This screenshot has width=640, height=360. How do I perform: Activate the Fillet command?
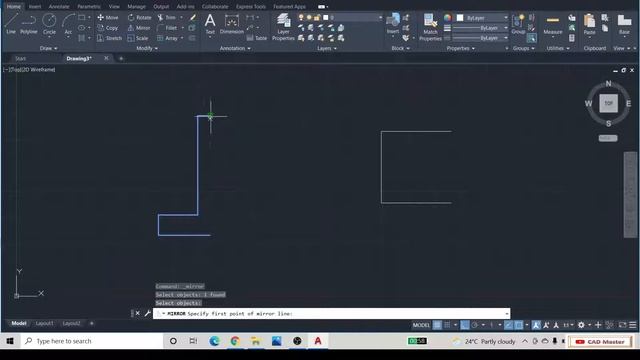click(167, 28)
